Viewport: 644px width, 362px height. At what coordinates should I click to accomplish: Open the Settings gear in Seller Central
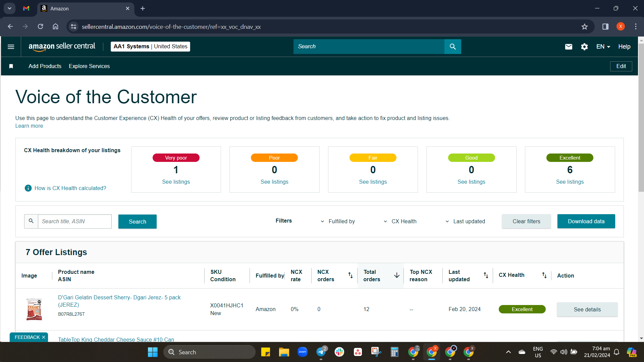coord(584,47)
